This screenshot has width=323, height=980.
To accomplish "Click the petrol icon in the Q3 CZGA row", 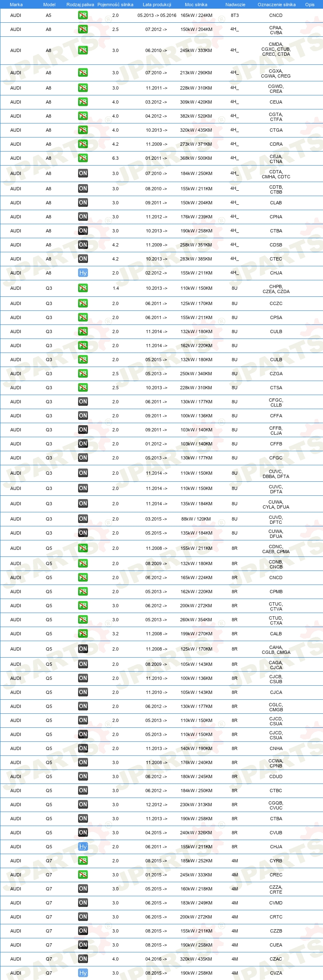I will tap(83, 374).
